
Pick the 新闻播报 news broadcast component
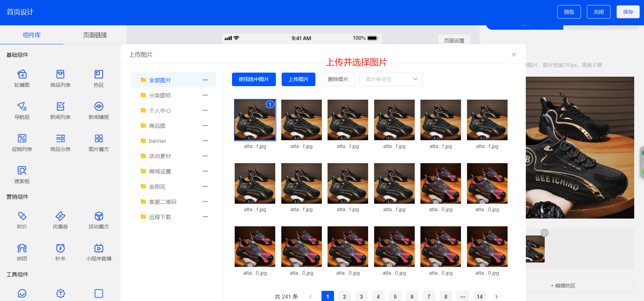99,111
